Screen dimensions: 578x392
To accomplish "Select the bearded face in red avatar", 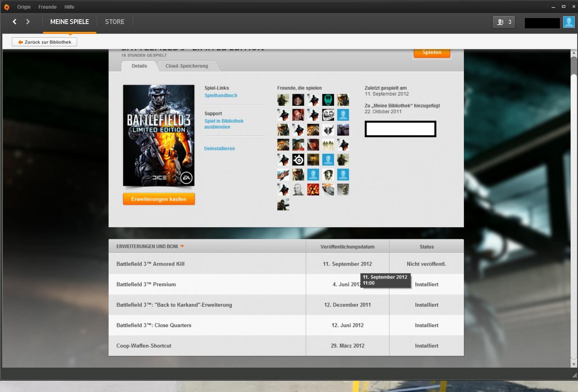I will tap(313, 145).
